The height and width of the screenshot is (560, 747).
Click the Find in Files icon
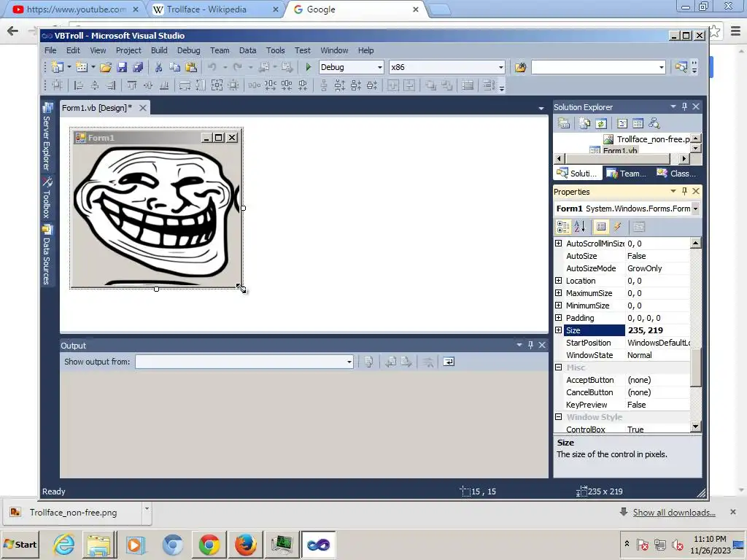(520, 67)
